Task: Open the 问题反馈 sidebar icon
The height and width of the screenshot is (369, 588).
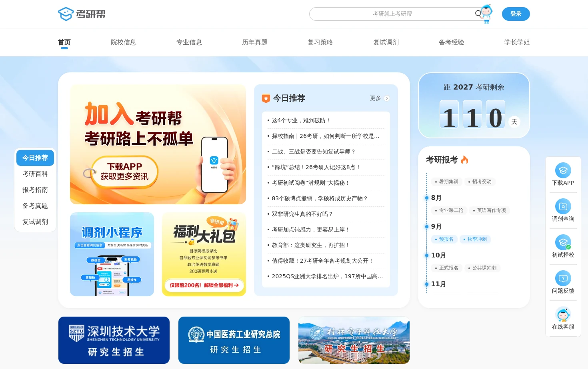Action: [563, 279]
